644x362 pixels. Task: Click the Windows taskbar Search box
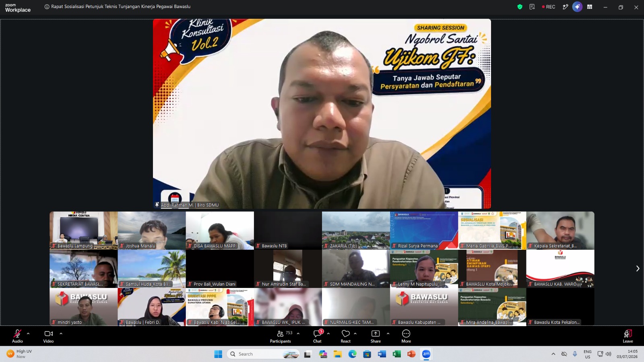tap(264, 354)
